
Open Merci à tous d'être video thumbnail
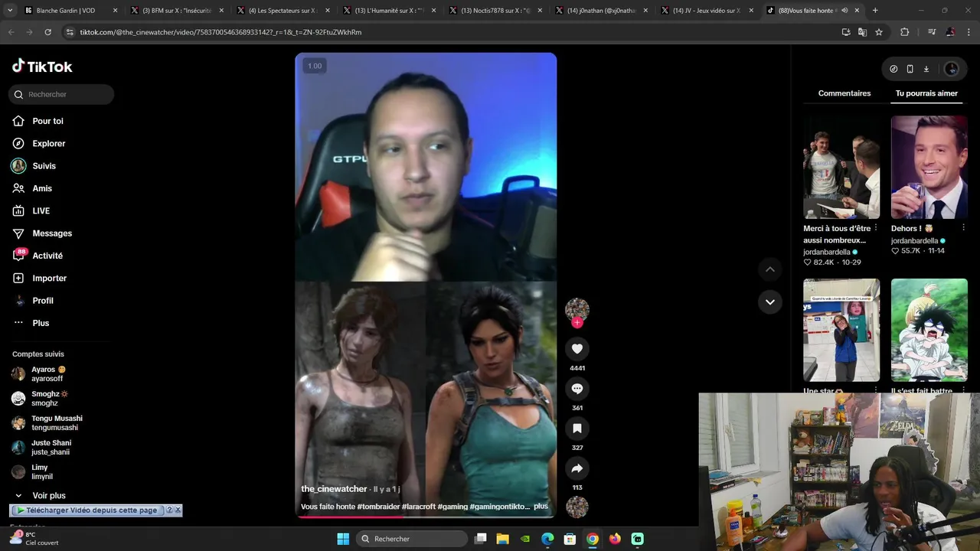coord(841,167)
